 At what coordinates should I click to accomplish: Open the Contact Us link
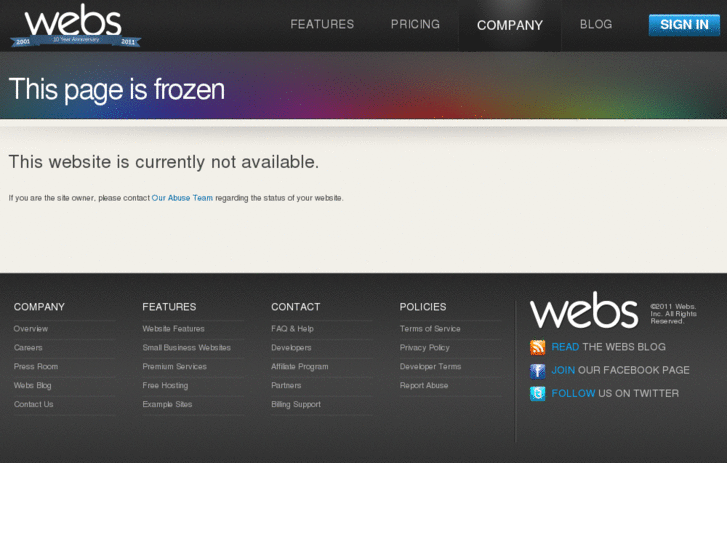coord(33,404)
